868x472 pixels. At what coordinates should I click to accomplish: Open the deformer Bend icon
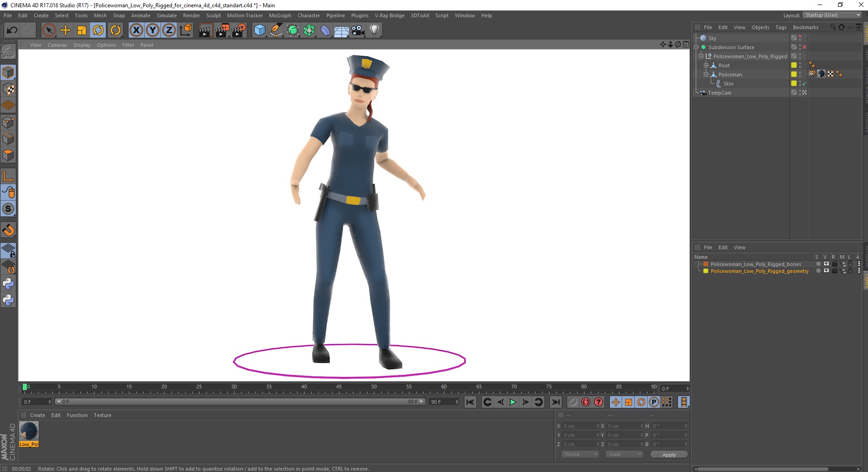325,30
